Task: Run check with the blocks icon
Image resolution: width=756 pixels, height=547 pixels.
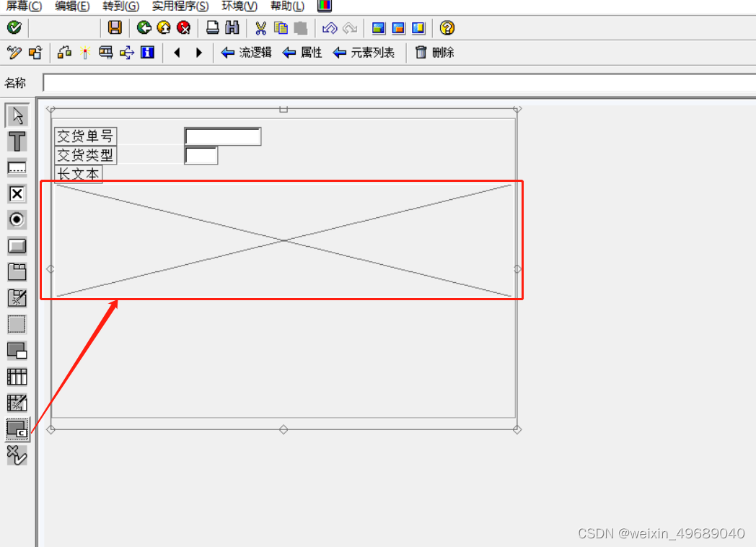Action: (x=64, y=52)
